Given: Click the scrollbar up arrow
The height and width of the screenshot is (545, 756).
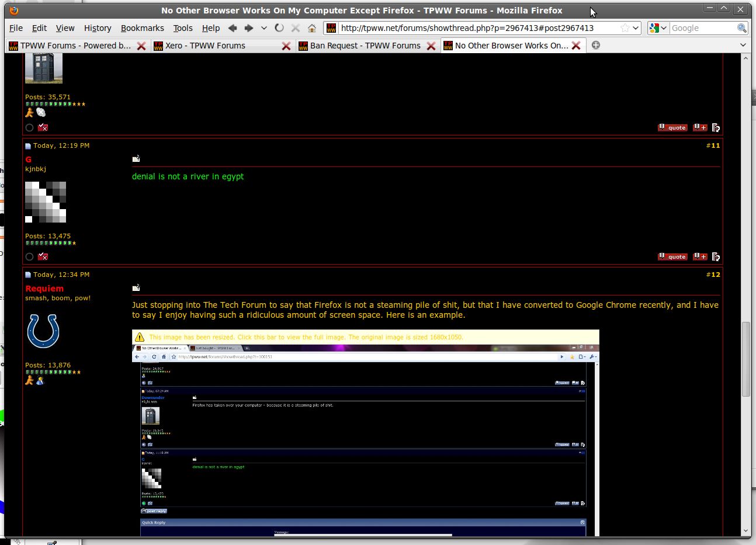Looking at the screenshot, I should [x=745, y=58].
